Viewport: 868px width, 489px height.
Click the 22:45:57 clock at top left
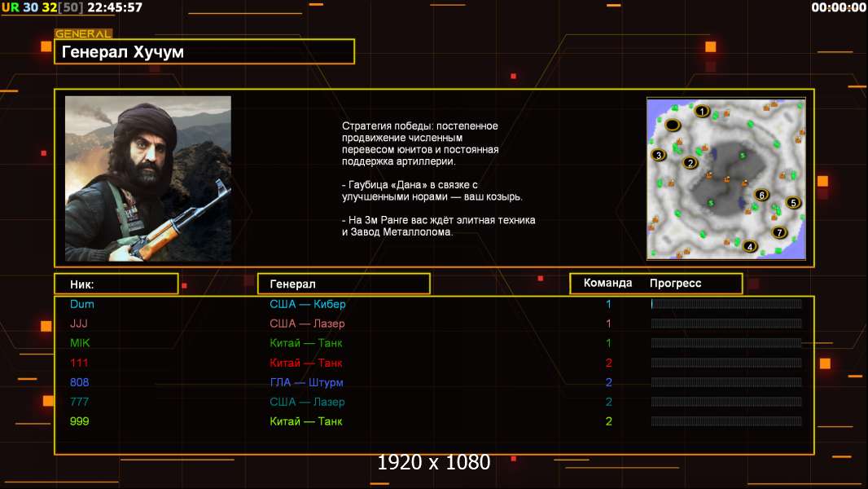tap(115, 7)
